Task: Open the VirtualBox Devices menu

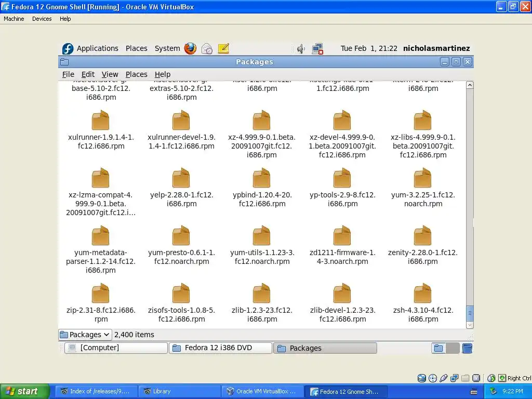Action: point(42,19)
